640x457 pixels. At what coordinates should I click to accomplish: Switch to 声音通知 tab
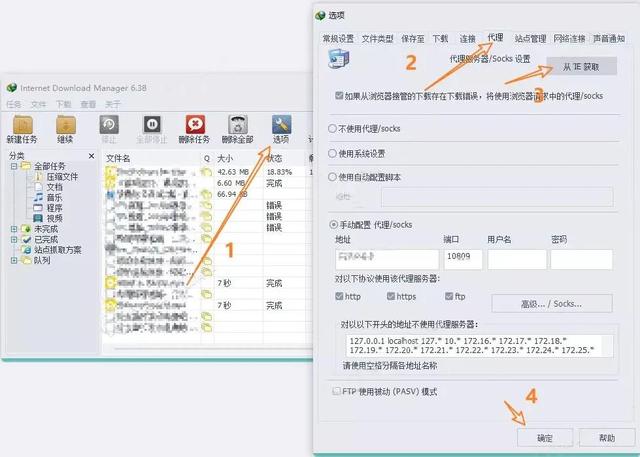609,39
